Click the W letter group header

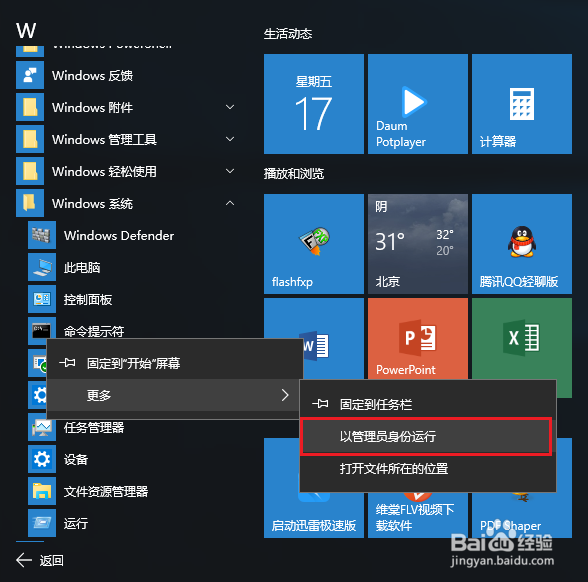pyautogui.click(x=26, y=30)
